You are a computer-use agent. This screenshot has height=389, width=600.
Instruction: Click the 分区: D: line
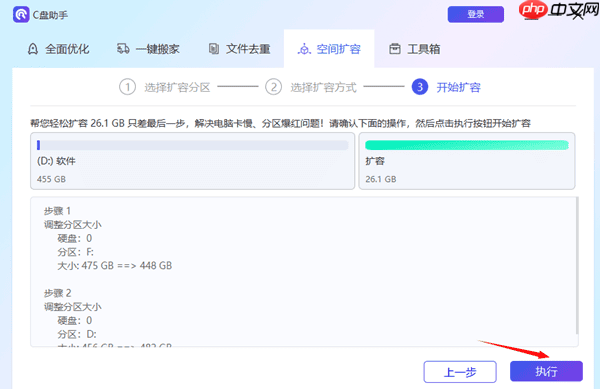77,334
